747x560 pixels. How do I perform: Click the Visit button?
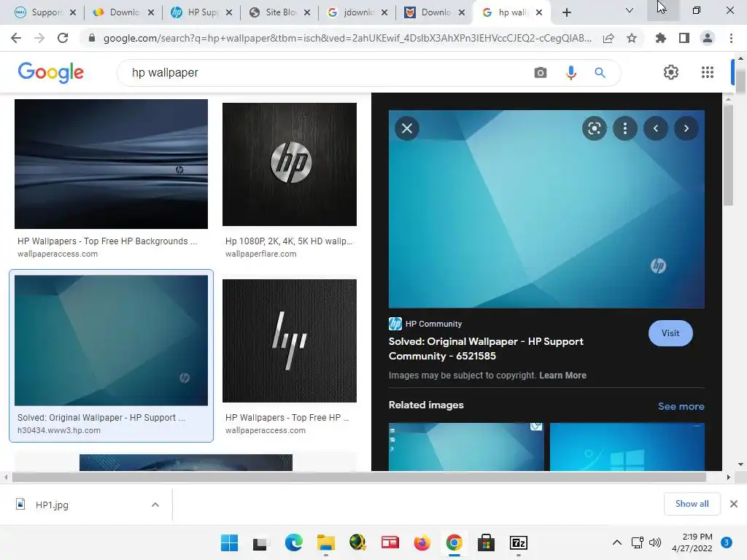click(670, 333)
